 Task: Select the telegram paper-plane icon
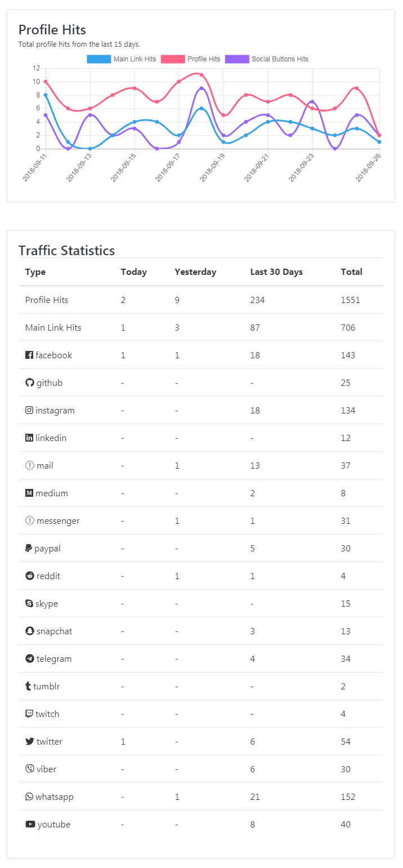[x=29, y=658]
